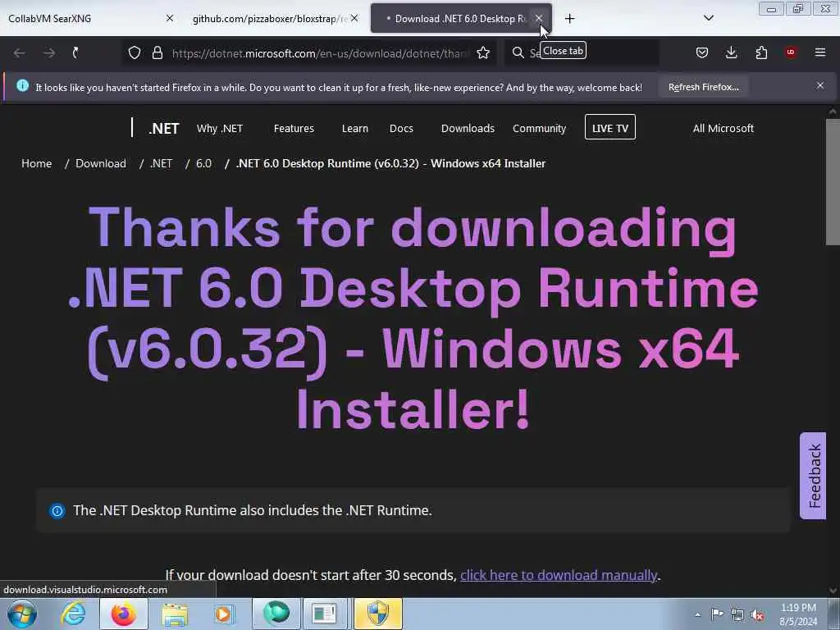Open the Firefox hamburger menu
The image size is (840, 630).
[x=820, y=52]
